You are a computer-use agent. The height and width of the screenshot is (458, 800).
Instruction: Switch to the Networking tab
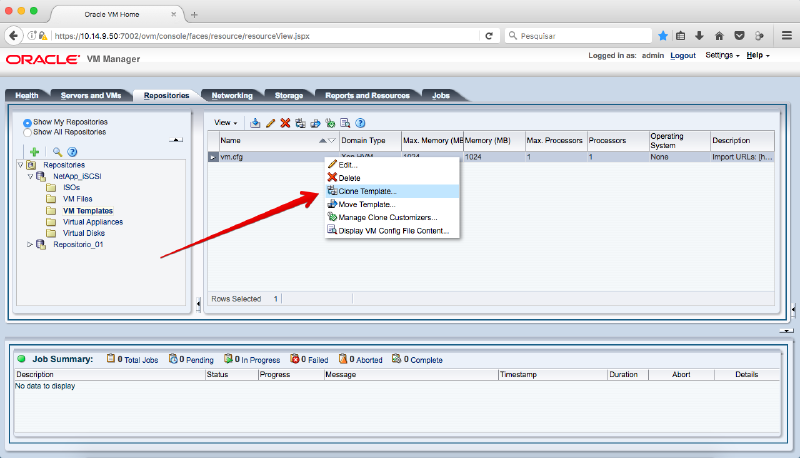coord(232,95)
